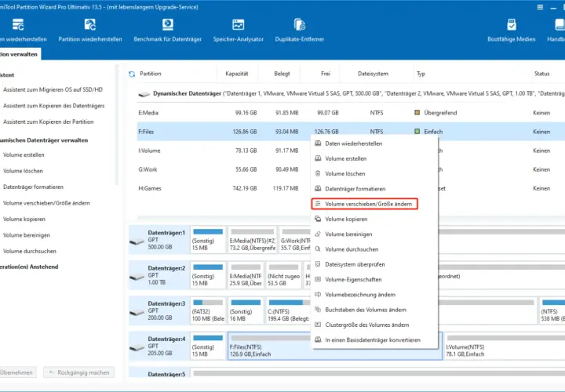The width and height of the screenshot is (565, 392).
Task: Select C:(NTFS) block on Datenträger:3
Action: point(289,310)
